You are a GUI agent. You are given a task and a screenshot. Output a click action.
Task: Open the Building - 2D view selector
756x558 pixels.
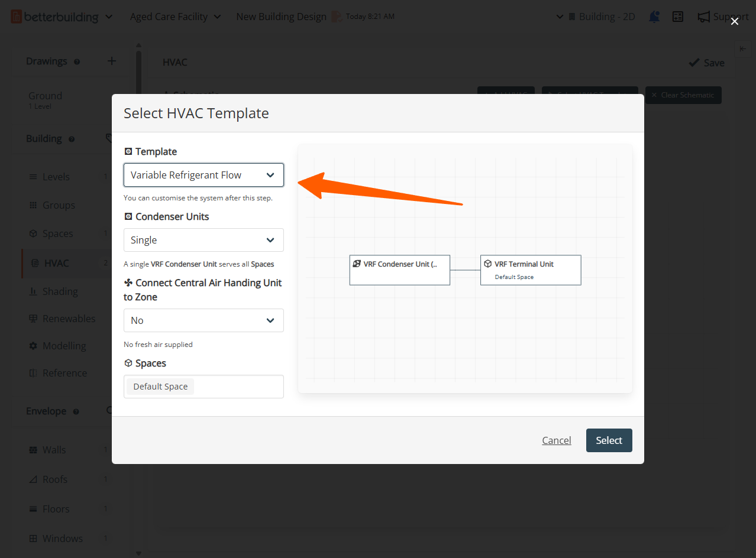pyautogui.click(x=596, y=17)
